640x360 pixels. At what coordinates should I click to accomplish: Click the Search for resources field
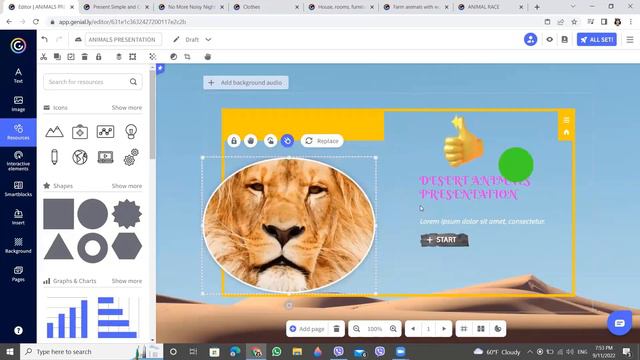(93, 82)
